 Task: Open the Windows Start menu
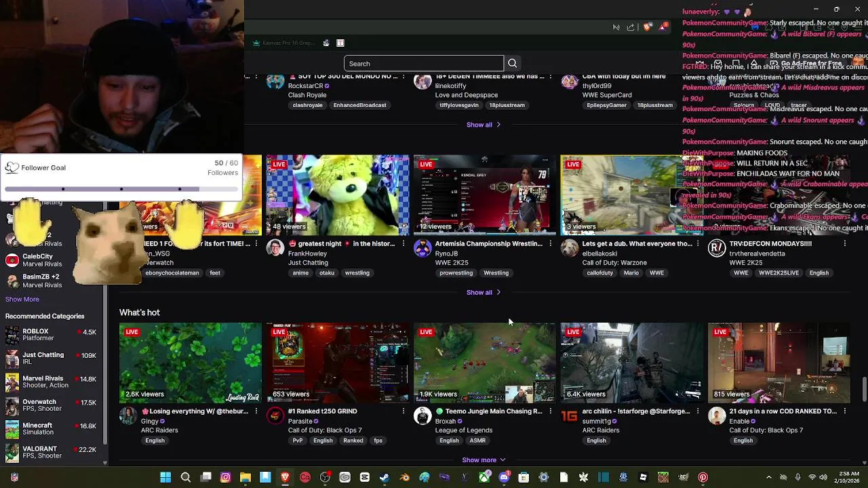pyautogui.click(x=165, y=478)
